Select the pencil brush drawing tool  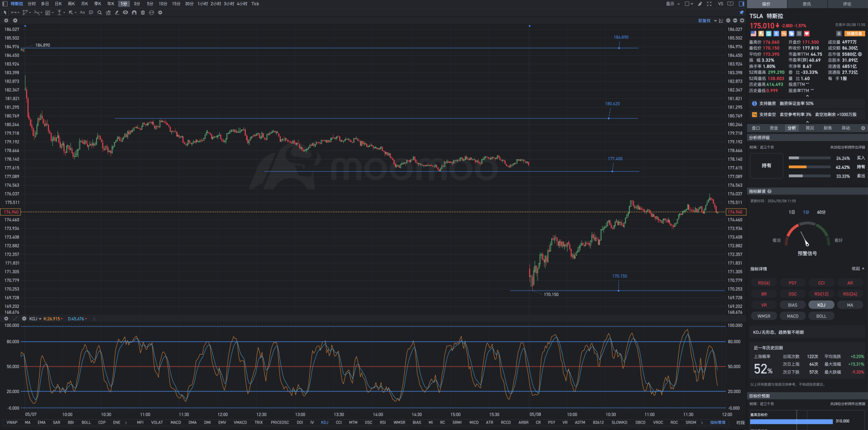[117, 12]
